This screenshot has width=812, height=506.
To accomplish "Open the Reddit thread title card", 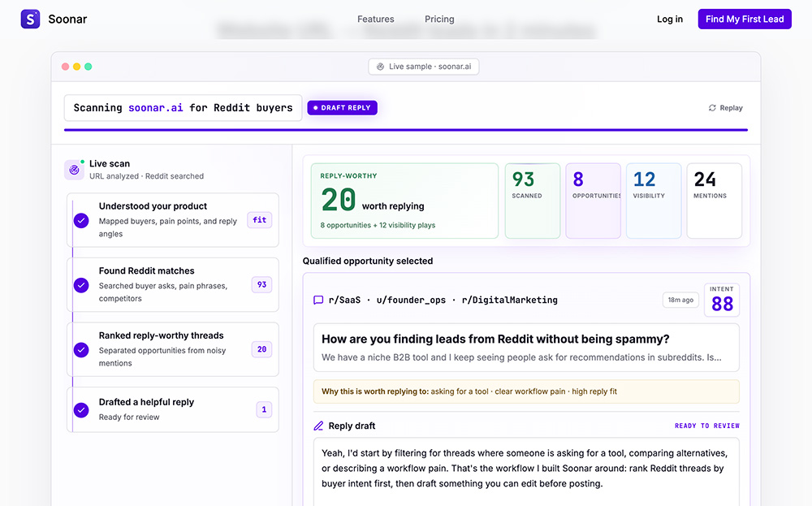I will [x=526, y=348].
